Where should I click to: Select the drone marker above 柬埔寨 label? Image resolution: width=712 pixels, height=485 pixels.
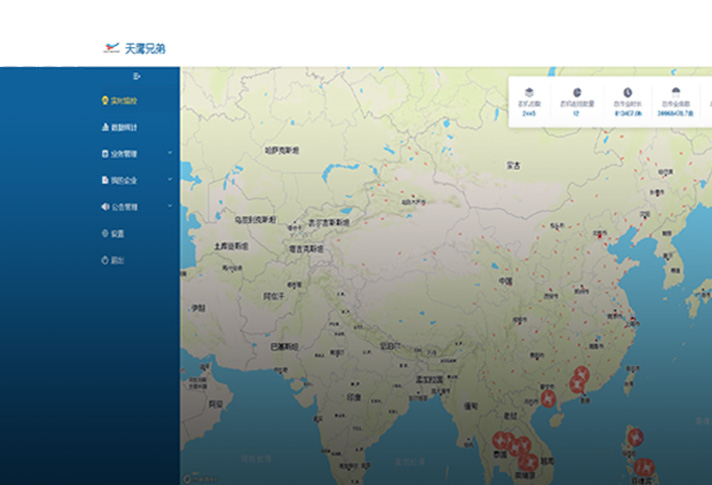(x=528, y=462)
